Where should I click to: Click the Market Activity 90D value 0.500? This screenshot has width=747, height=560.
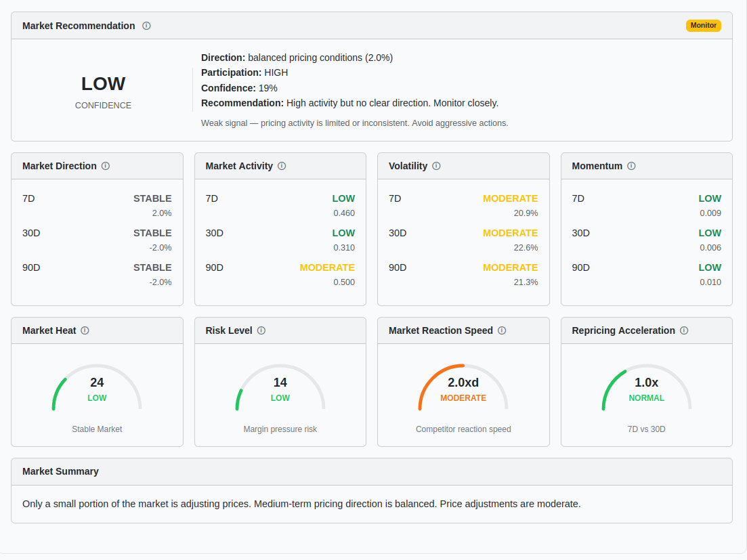tap(344, 282)
